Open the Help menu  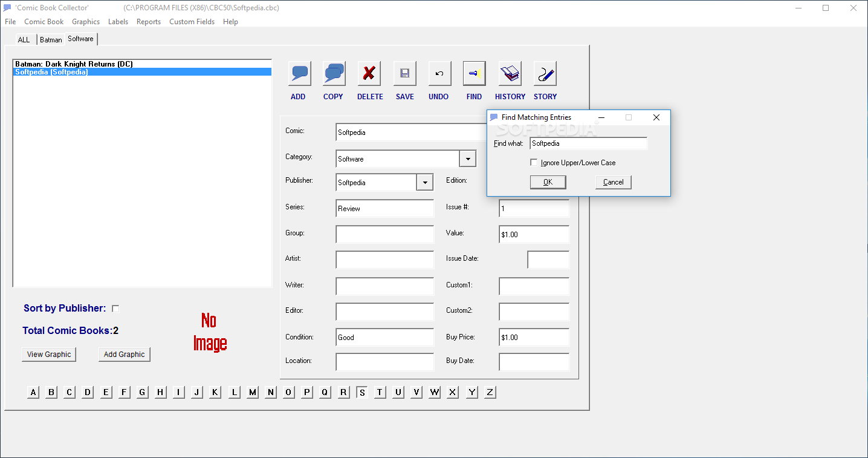(230, 22)
